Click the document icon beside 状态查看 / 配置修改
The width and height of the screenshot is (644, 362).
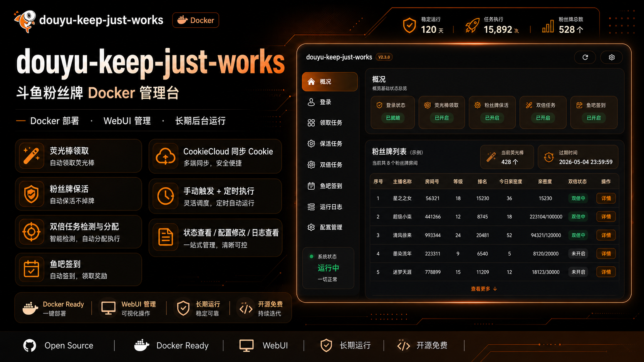pos(166,237)
